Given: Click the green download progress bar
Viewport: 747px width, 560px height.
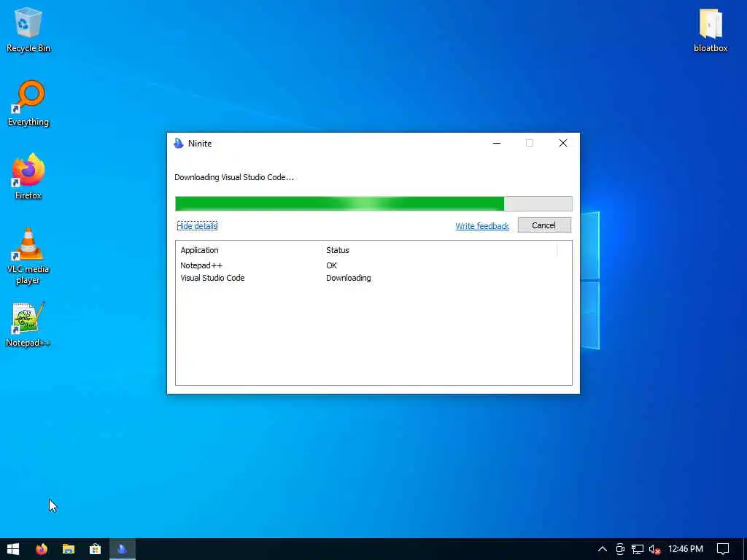Looking at the screenshot, I should pyautogui.click(x=373, y=203).
